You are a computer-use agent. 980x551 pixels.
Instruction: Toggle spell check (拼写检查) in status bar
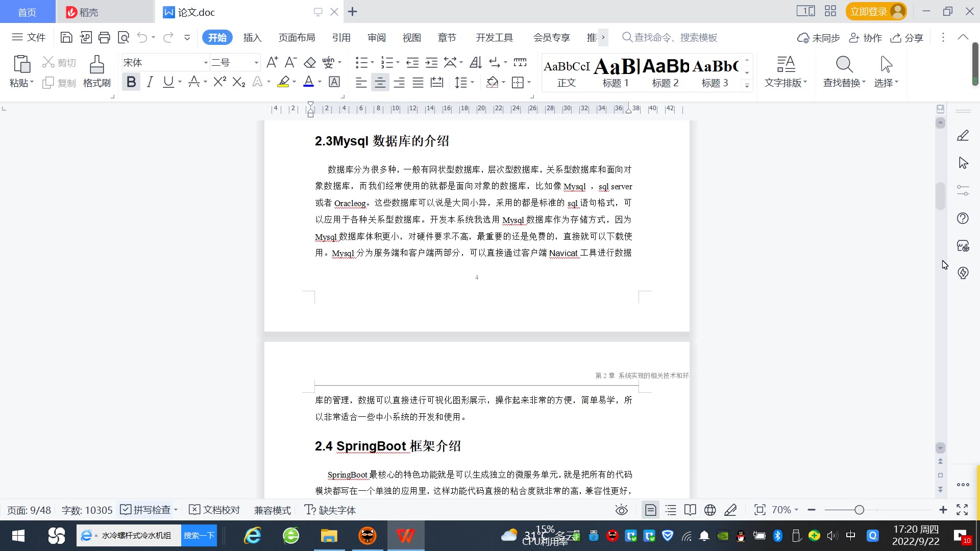click(x=146, y=510)
